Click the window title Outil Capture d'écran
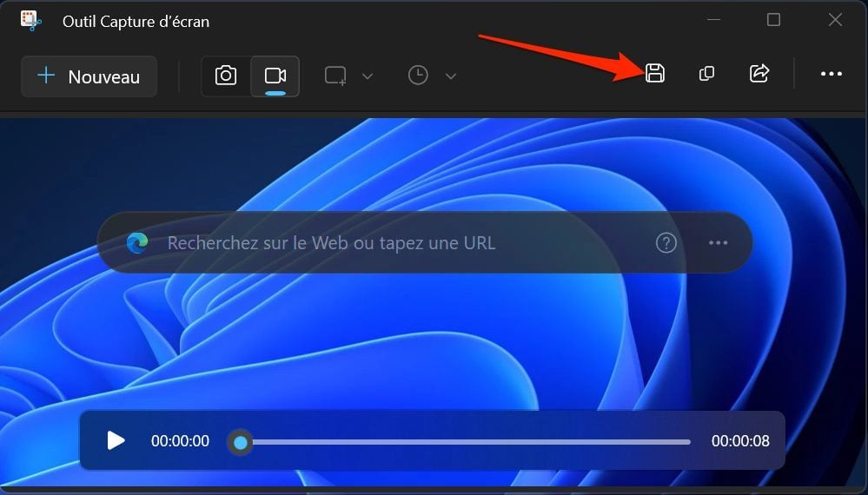 click(x=136, y=22)
